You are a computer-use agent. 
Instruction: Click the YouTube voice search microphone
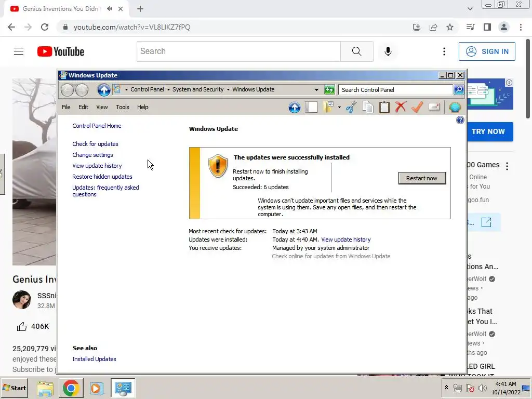(388, 51)
